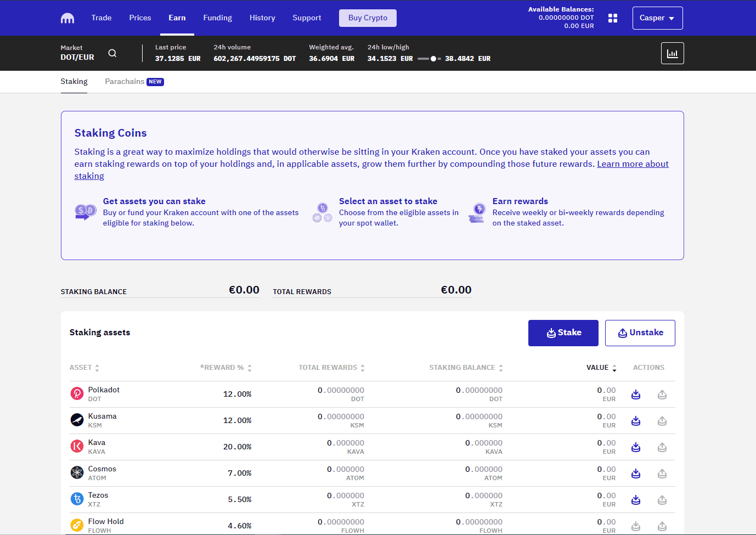This screenshot has height=535, width=756.
Task: Click unstake icon in Flow Hold row
Action: 662,526
